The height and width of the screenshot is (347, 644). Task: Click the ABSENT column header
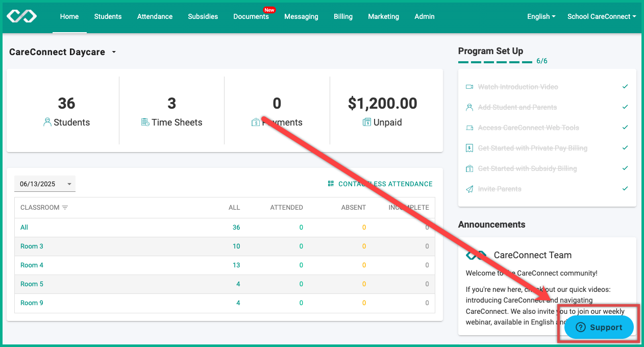pos(354,208)
